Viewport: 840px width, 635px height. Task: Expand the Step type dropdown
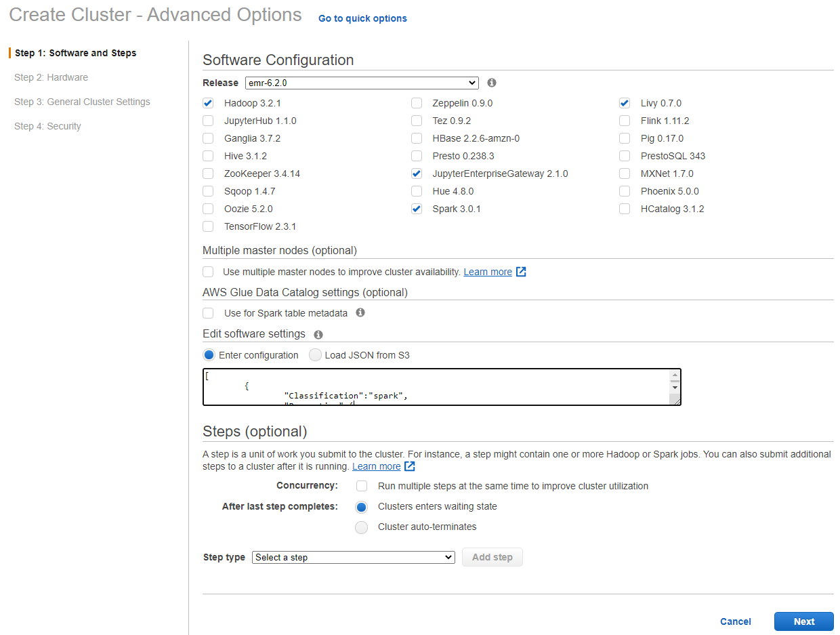point(353,557)
